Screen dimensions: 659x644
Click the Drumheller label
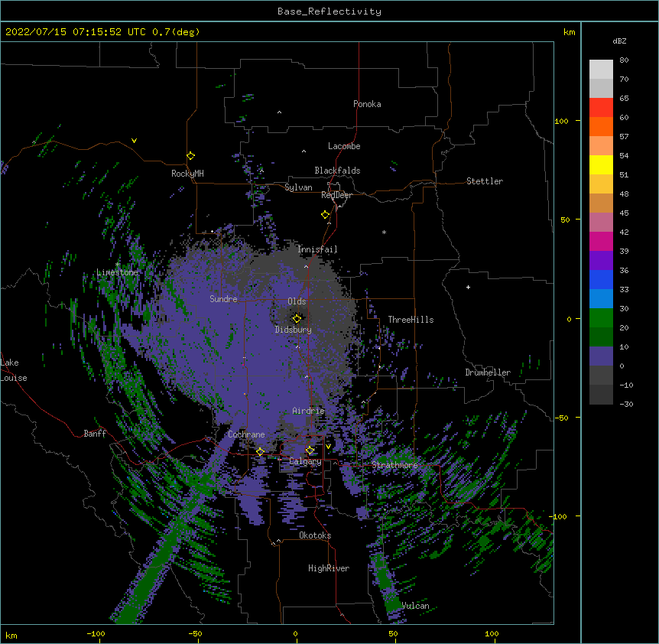[x=488, y=372]
